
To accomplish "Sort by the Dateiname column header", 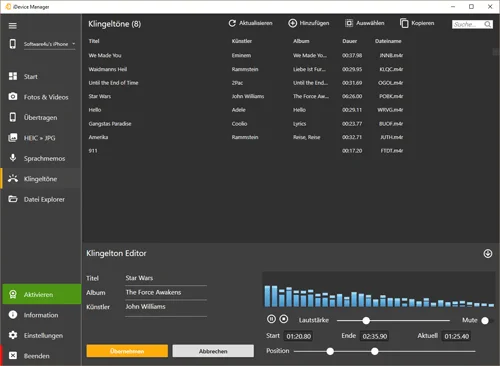I will 388,41.
